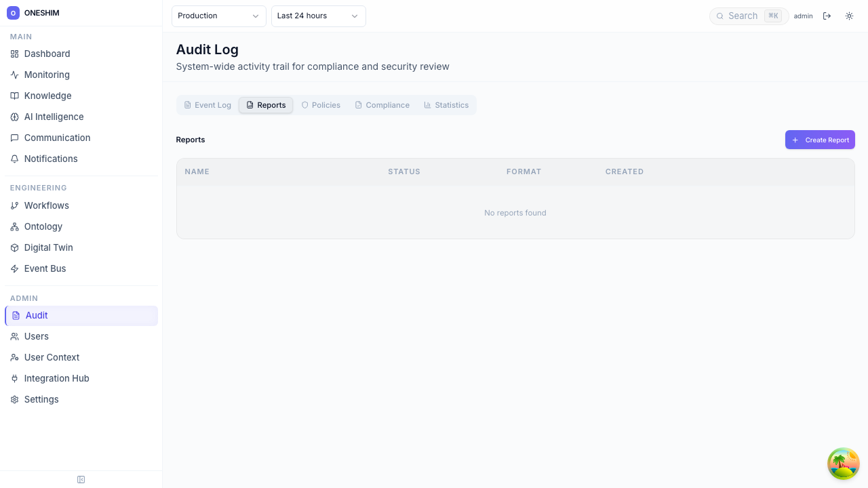Click the Search input field
The height and width of the screenshot is (488, 868).
[743, 16]
